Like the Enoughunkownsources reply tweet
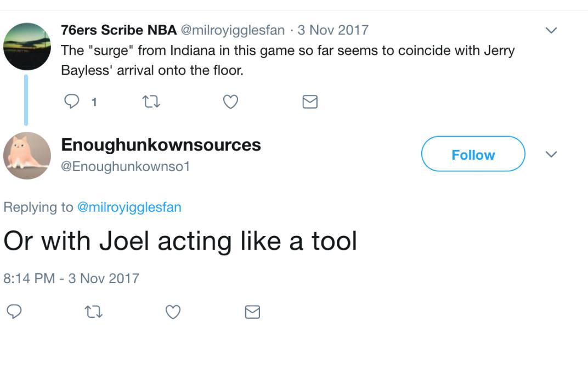 pyautogui.click(x=173, y=312)
